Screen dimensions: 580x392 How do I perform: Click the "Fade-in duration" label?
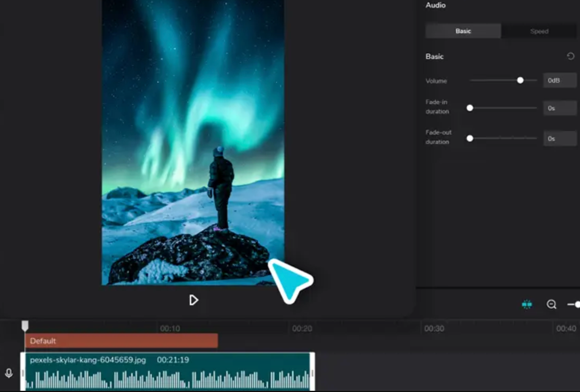[437, 107]
